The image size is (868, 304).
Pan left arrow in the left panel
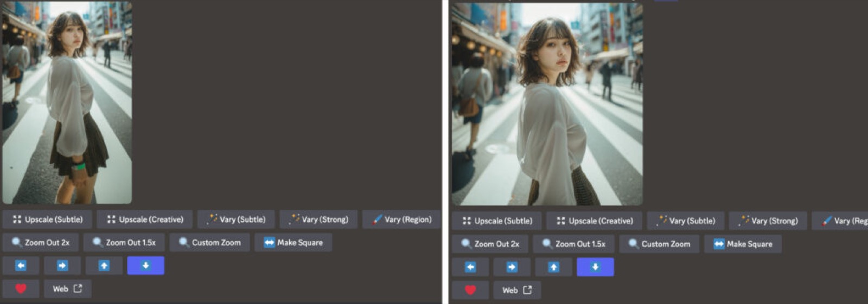click(x=21, y=266)
